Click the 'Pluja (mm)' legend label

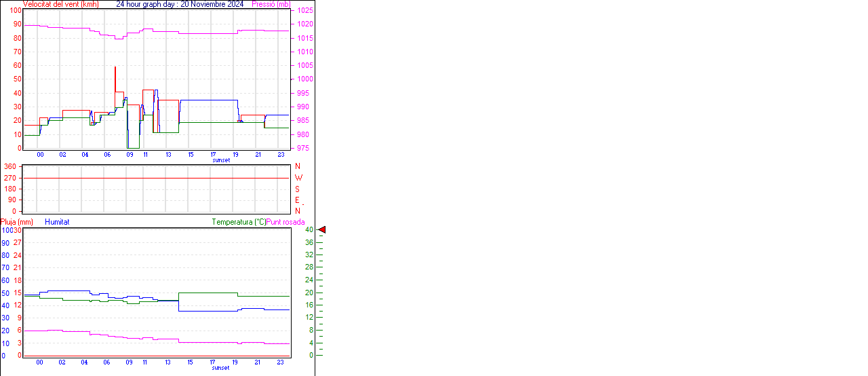coord(16,222)
